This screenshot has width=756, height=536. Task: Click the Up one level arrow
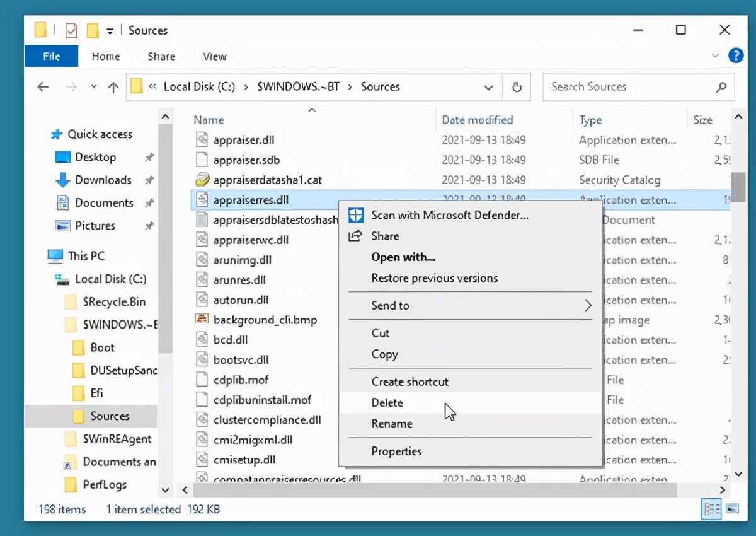(x=113, y=87)
